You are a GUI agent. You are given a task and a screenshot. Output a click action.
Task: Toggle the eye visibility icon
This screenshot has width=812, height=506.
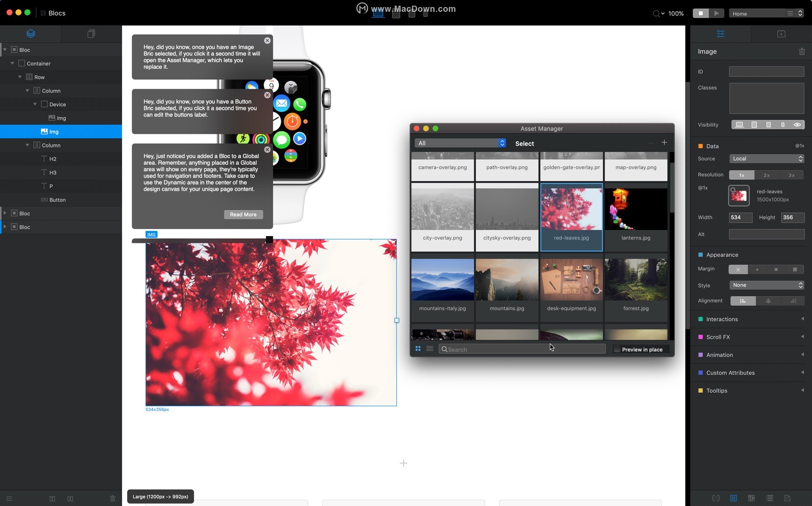coord(797,125)
